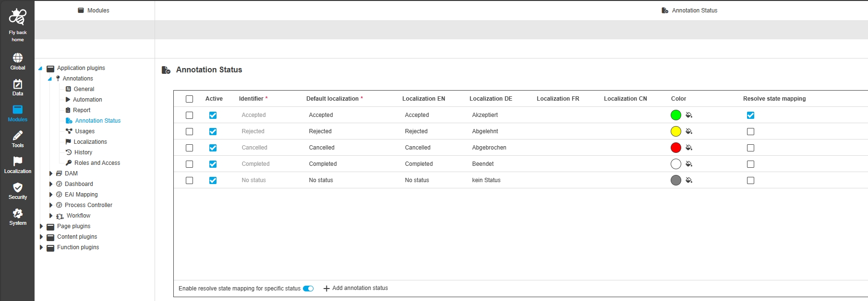Switch to the Modules tab
This screenshot has height=301, width=868.
coord(94,11)
